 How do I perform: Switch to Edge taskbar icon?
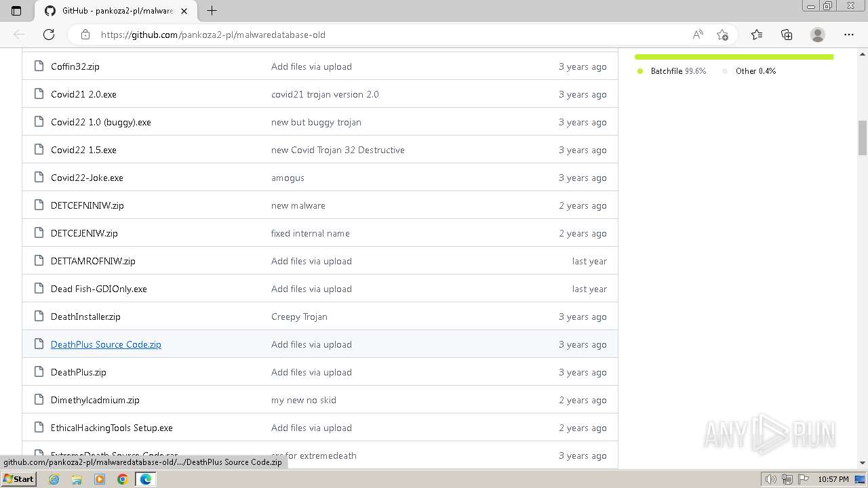(146, 479)
